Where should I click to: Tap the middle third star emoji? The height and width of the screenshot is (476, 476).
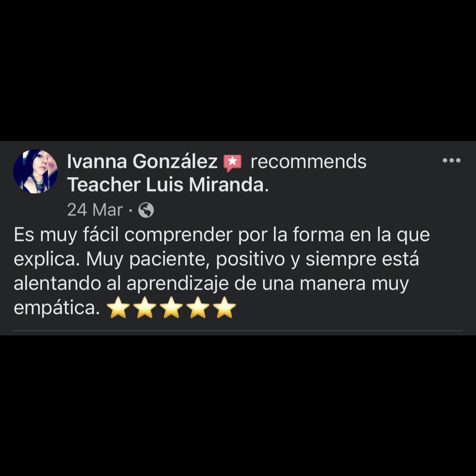[172, 308]
